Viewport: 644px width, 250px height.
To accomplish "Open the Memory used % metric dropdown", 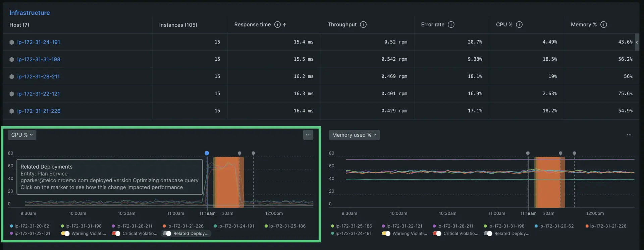I will (354, 135).
